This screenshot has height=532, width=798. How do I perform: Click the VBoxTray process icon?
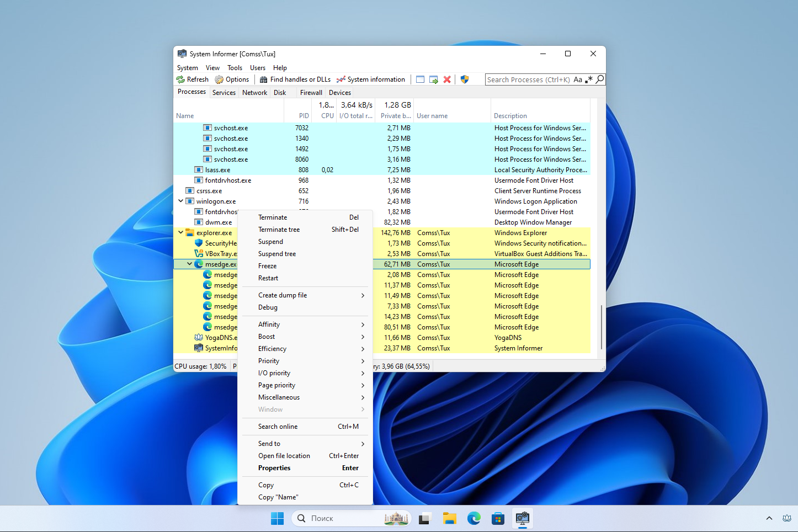click(x=199, y=254)
